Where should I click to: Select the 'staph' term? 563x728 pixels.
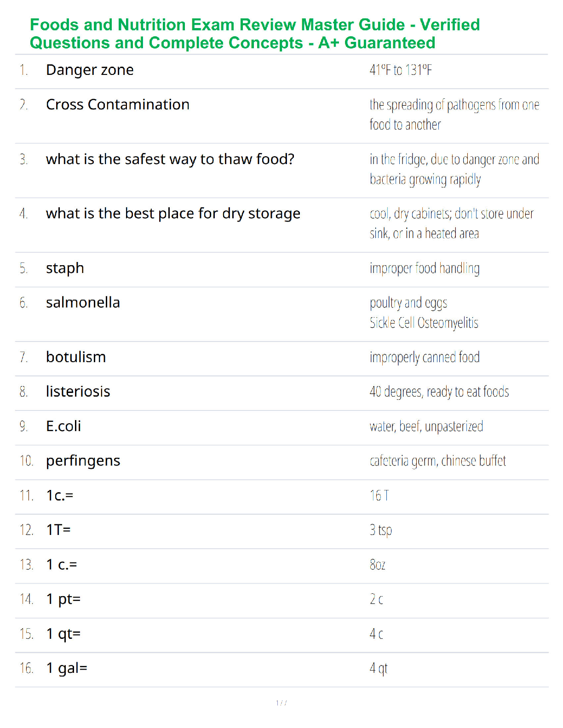pos(65,268)
